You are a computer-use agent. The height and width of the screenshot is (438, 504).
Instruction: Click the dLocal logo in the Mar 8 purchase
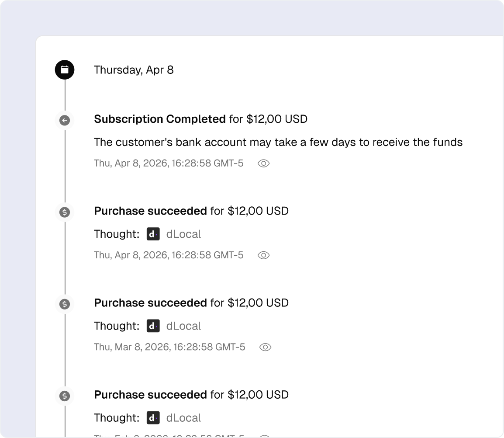click(153, 326)
